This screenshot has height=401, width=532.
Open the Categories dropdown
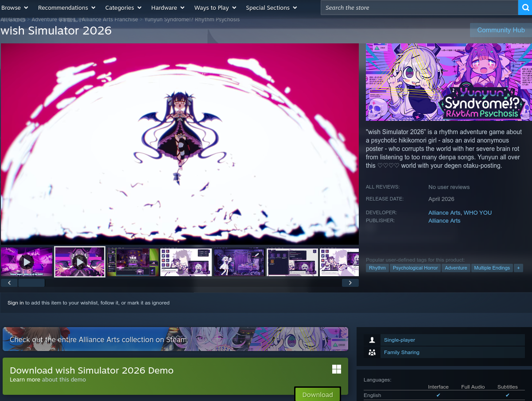[123, 8]
